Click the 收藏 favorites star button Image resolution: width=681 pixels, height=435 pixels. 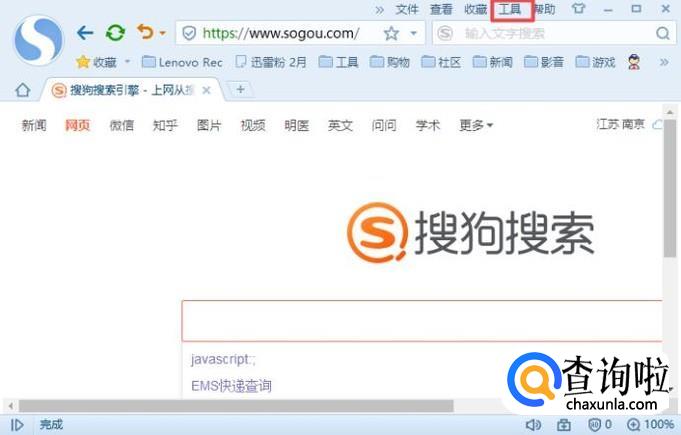[96, 63]
